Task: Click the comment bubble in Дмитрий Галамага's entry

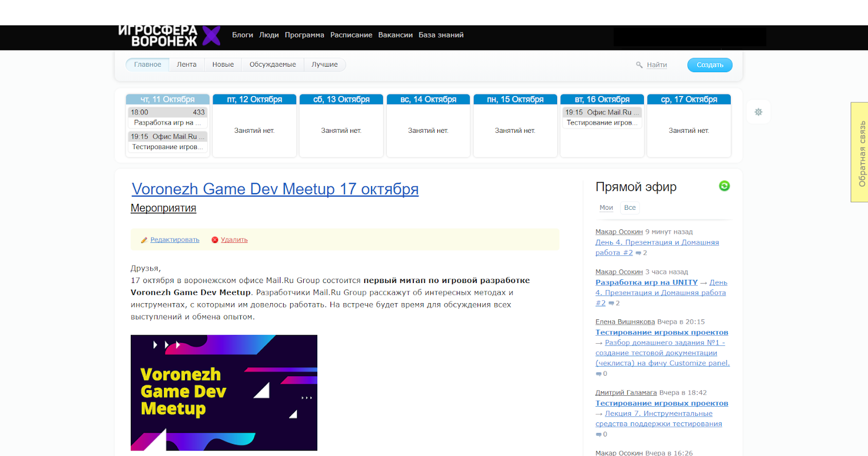Action: click(x=598, y=434)
